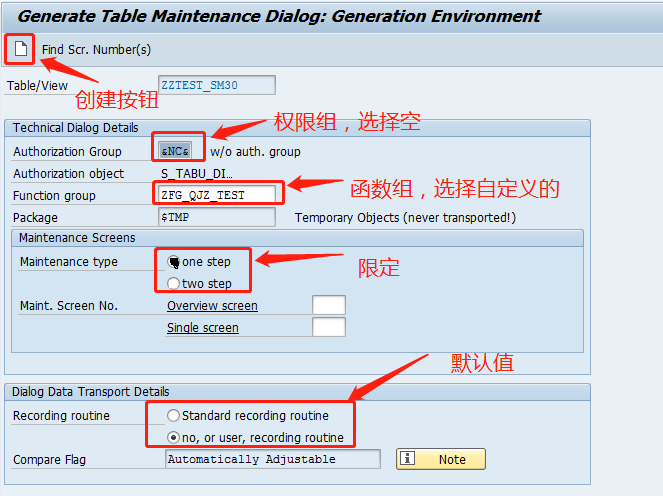
Task: Click the Single screen number box
Action: tap(329, 327)
